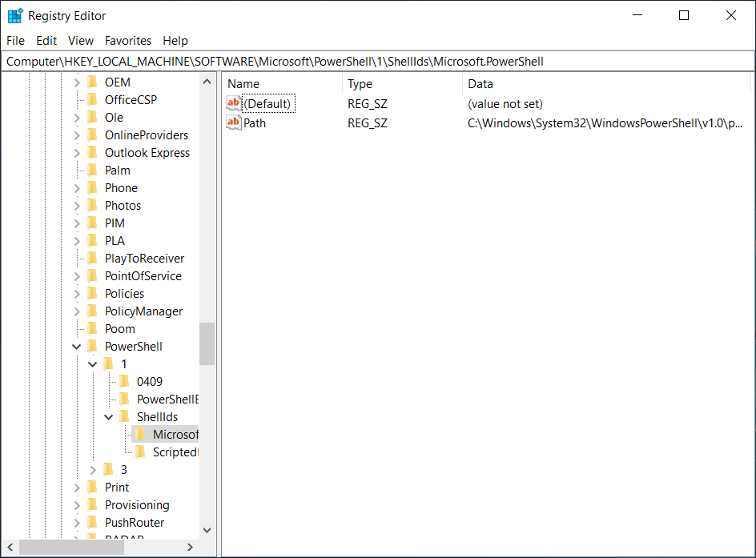Maximize the Registry Editor window
This screenshot has height=558, width=756.
tap(684, 15)
